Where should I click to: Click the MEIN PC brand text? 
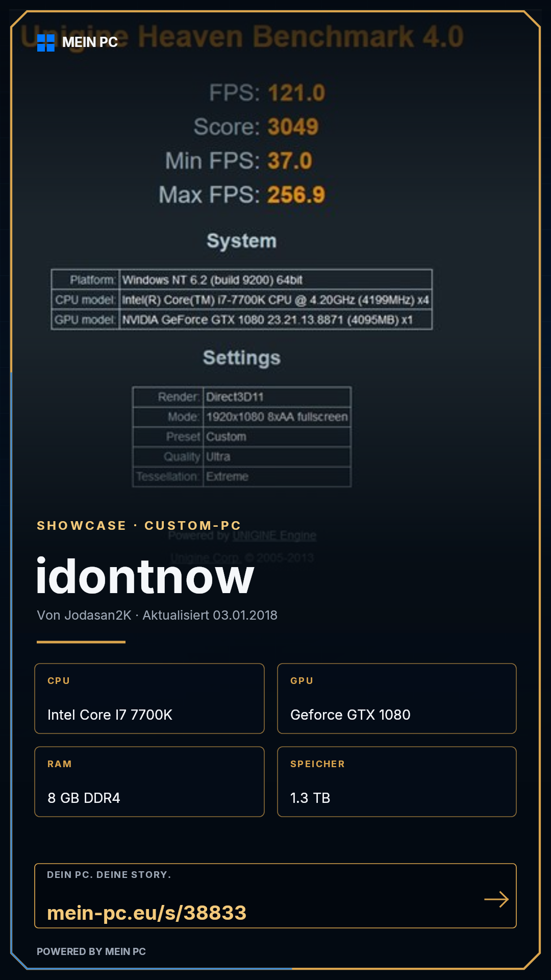[90, 42]
